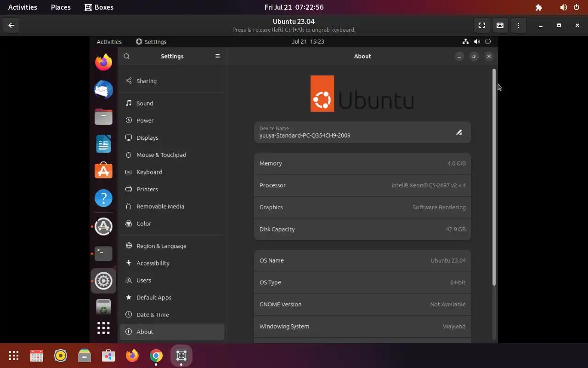This screenshot has height=368, width=588.
Task: Click the Windowing System Wayland row
Action: 362,326
